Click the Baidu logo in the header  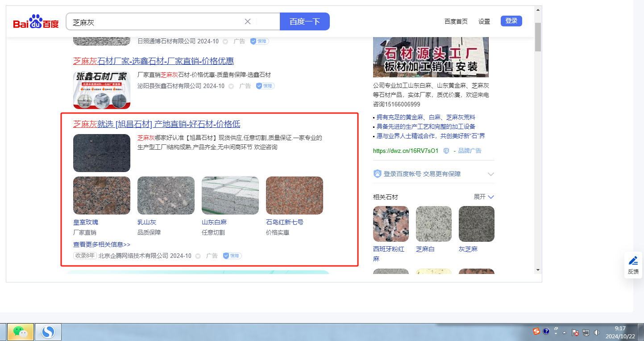pyautogui.click(x=36, y=22)
